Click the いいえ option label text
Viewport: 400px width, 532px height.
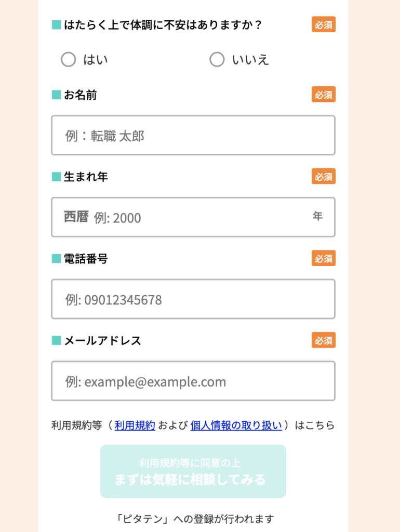pyautogui.click(x=250, y=60)
